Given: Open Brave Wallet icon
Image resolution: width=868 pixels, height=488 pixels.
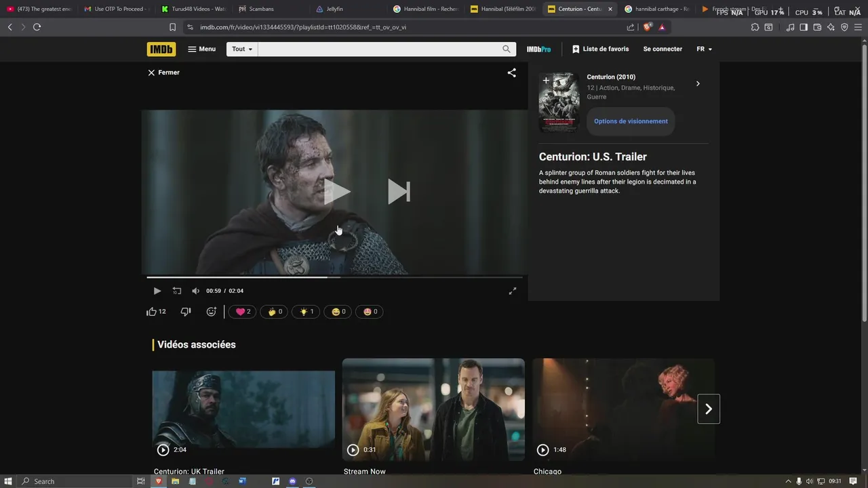Looking at the screenshot, I should (x=817, y=27).
